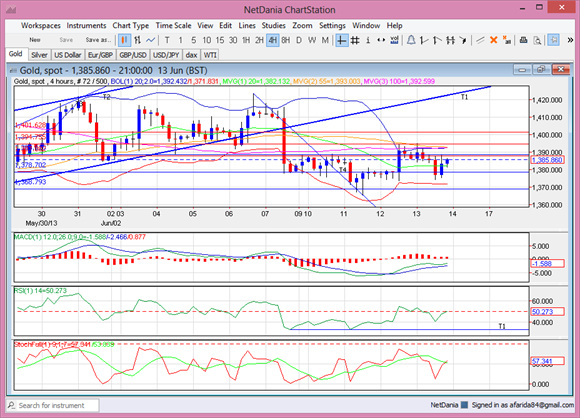Toggle the crosshair cursor tool
580x418 pixels.
[x=342, y=40]
